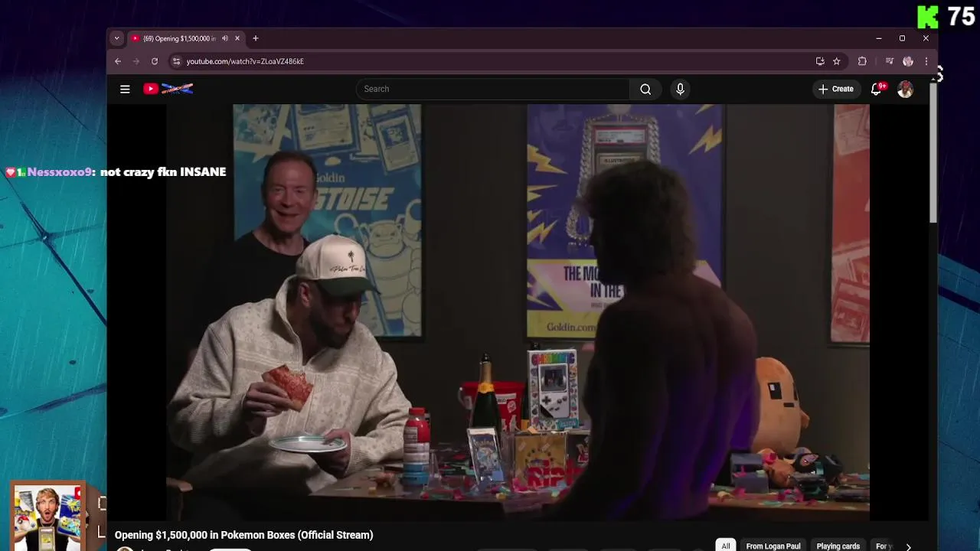Focus the YouTube Search field

point(492,89)
